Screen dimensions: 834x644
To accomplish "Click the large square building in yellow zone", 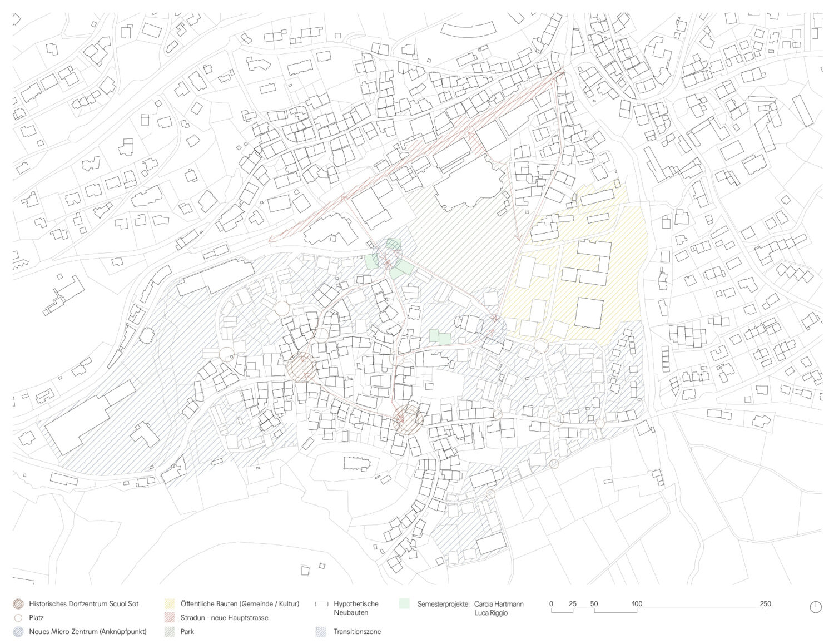I will (x=589, y=313).
